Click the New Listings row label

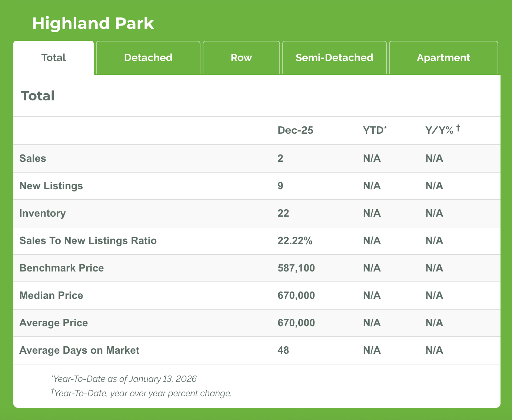[51, 186]
